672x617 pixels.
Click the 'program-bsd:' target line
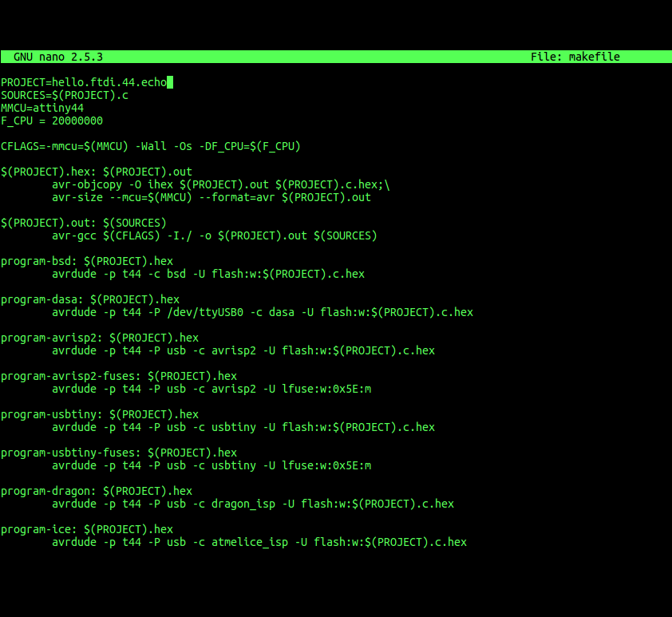click(x=87, y=261)
